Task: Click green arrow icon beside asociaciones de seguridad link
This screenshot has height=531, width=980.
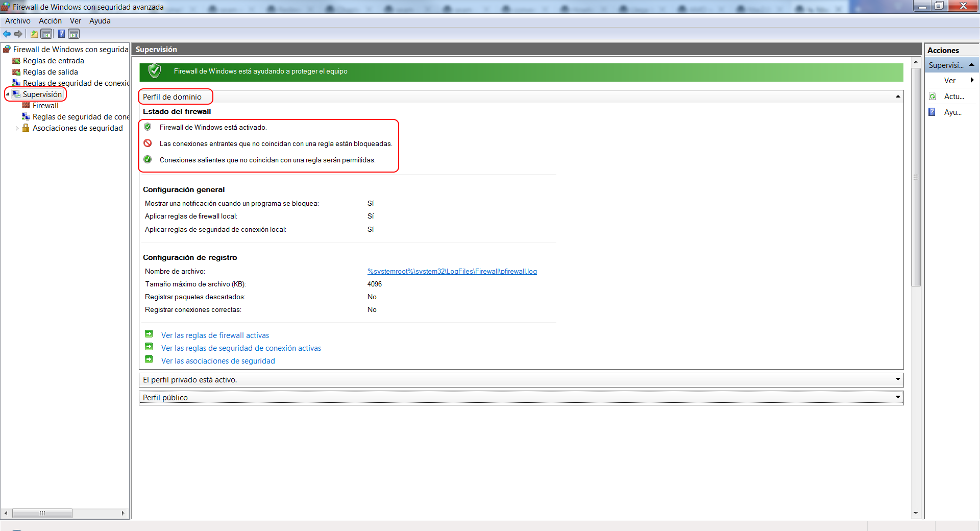Action: [149, 359]
